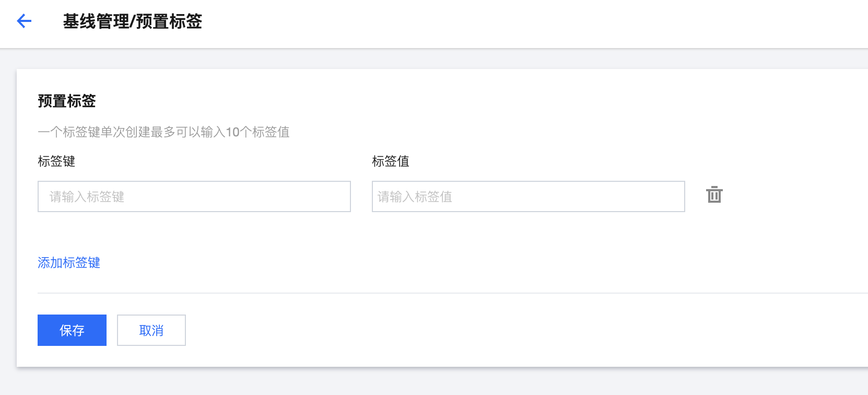Click empty card space right of trash icon
The height and width of the screenshot is (395, 868).
pyautogui.click(x=794, y=195)
